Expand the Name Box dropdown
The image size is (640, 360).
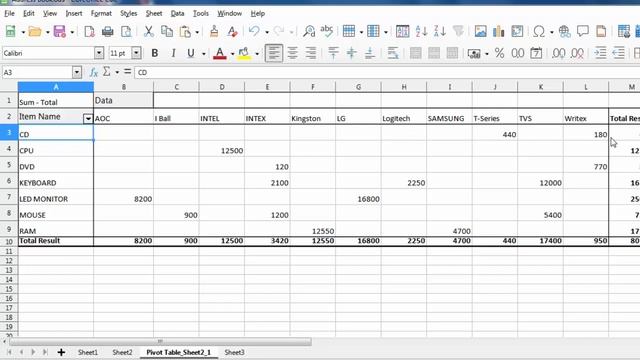77,73
